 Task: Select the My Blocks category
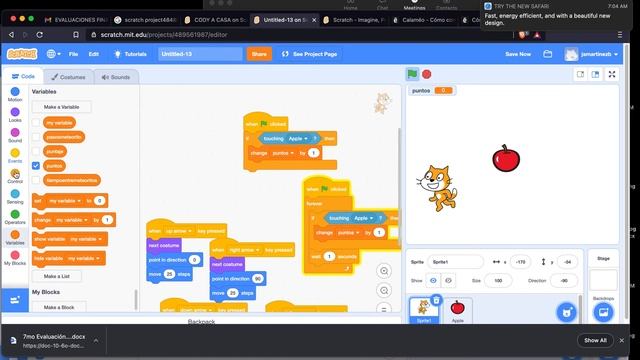click(15, 258)
